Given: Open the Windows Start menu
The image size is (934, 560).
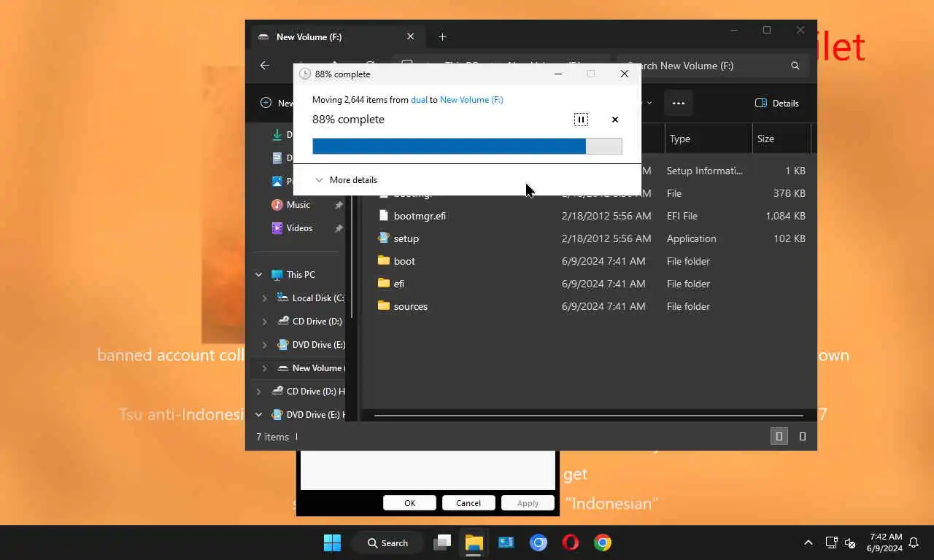Looking at the screenshot, I should [332, 542].
